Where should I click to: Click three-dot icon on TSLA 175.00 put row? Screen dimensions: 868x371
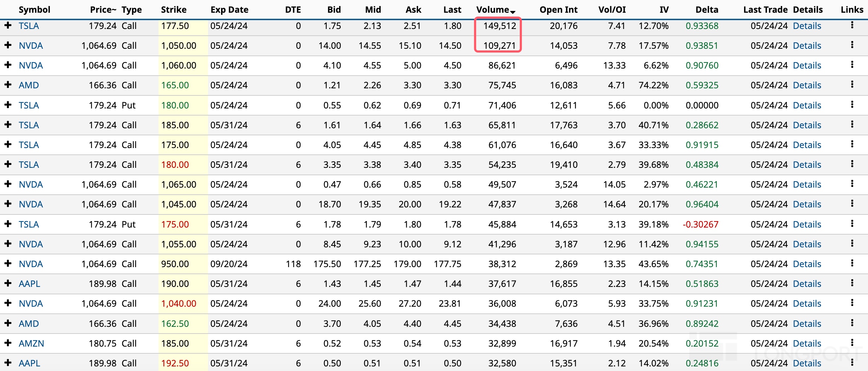pyautogui.click(x=852, y=224)
